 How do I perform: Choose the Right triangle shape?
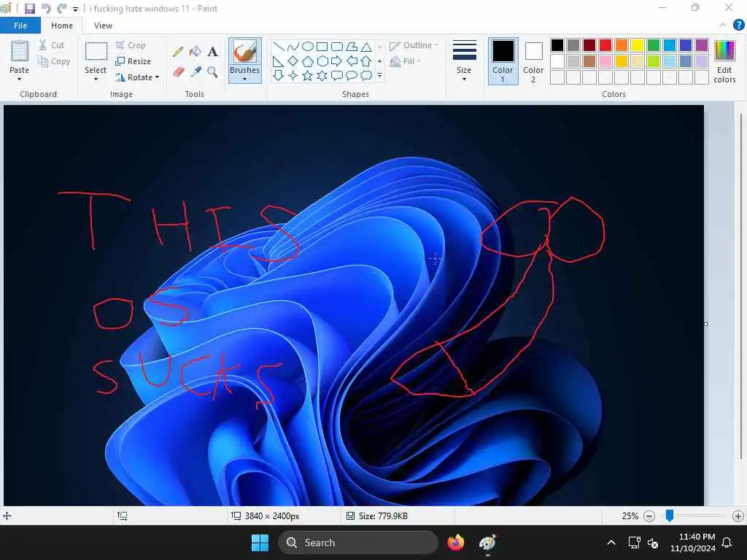[279, 61]
